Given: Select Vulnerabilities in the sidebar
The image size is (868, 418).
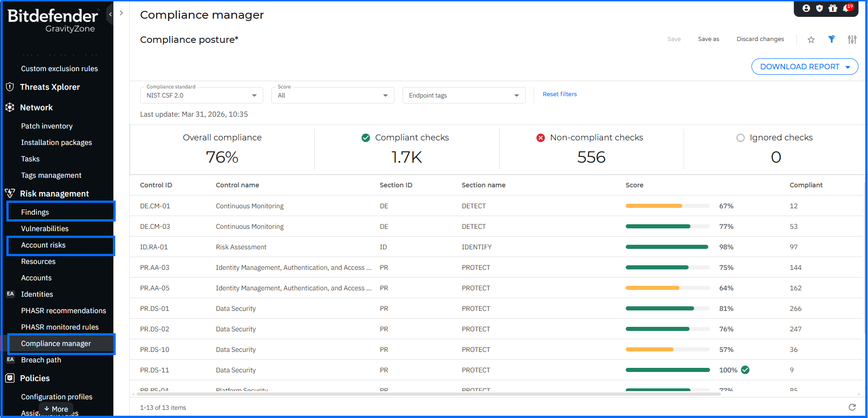Looking at the screenshot, I should pyautogui.click(x=45, y=228).
